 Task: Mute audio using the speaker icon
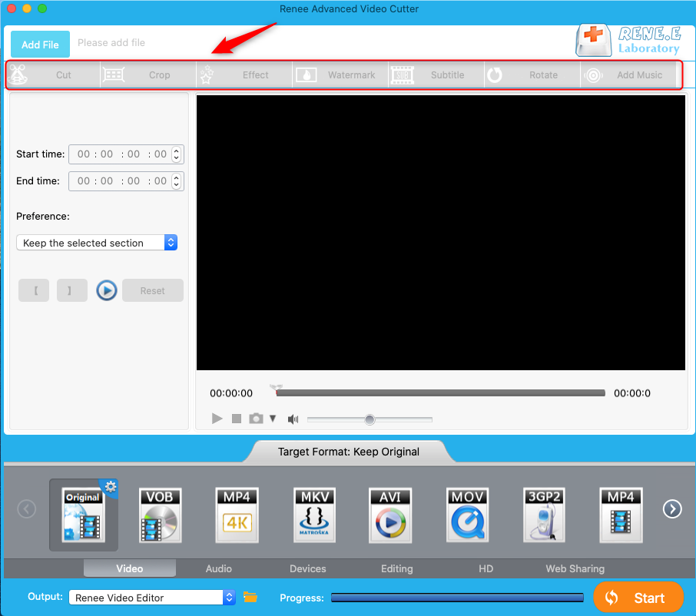pos(293,419)
